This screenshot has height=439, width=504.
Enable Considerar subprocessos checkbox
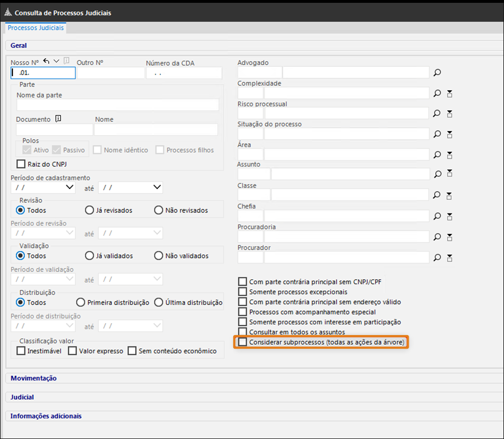(243, 342)
